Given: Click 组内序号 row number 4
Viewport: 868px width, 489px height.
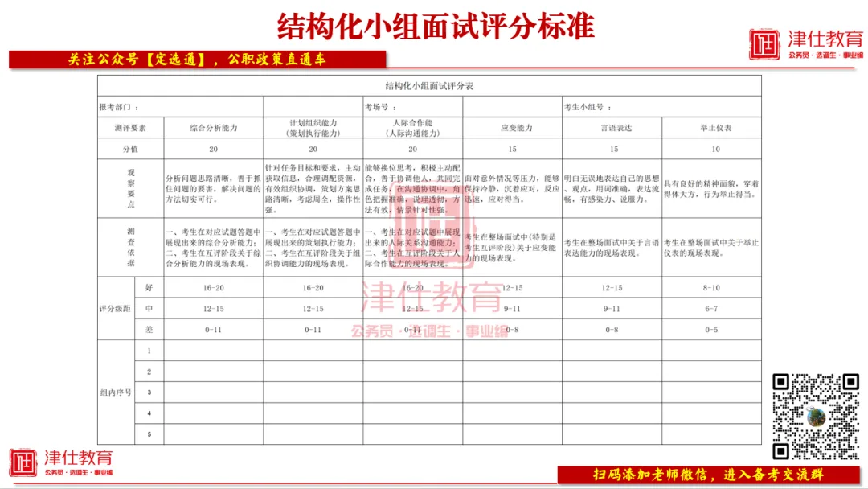Looking at the screenshot, I should [x=149, y=413].
